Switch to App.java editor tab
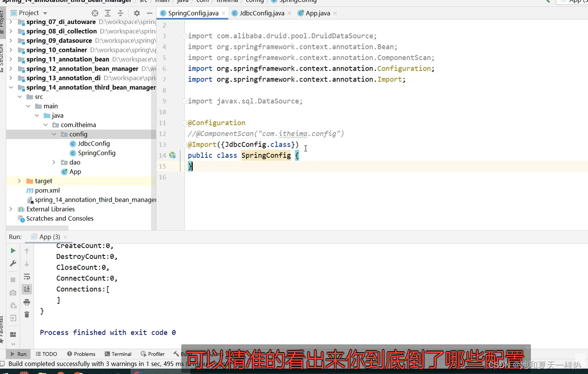The image size is (588, 374). (318, 13)
